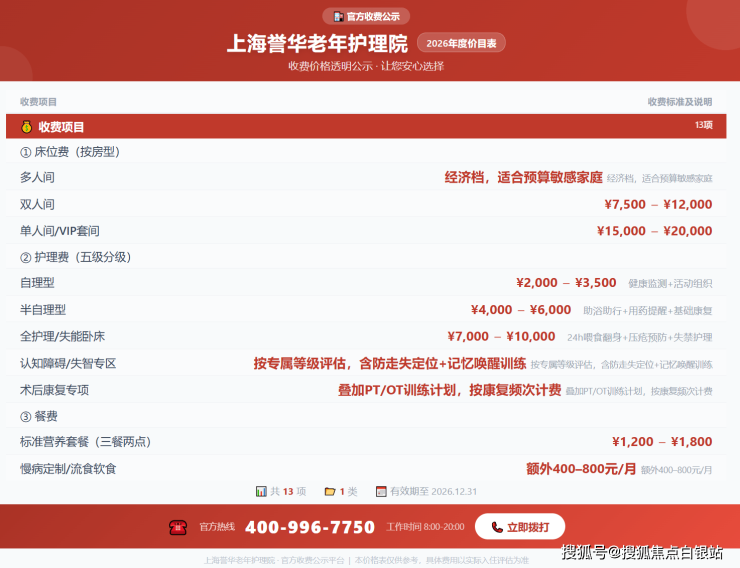
Task: Click the calendar icon before 有效期至
Action: (381, 492)
